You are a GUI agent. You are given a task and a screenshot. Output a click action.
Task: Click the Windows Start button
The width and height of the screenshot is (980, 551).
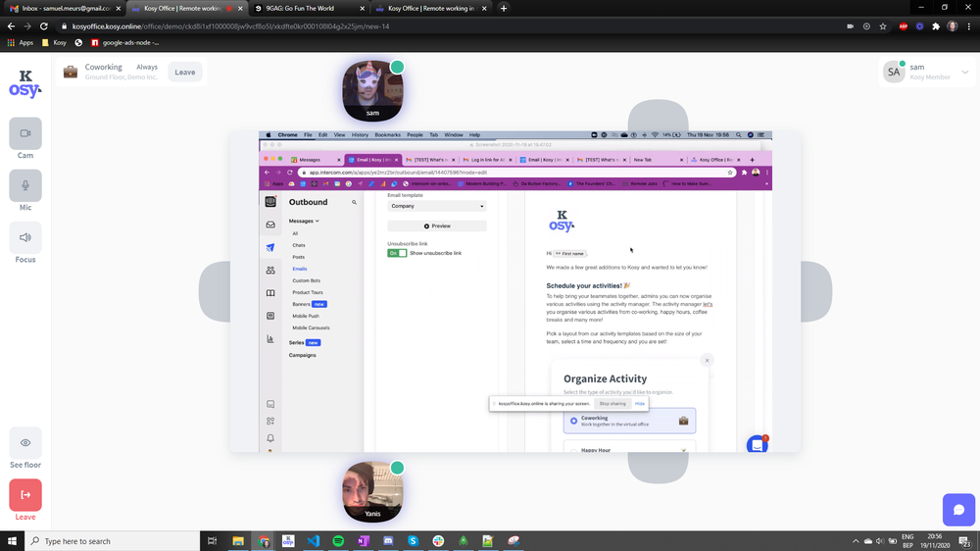(x=12, y=541)
